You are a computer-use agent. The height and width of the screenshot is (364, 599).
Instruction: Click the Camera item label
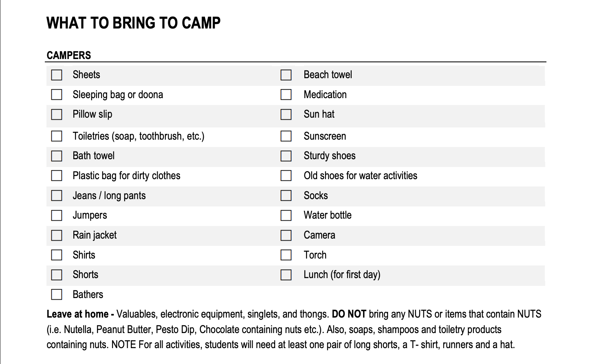pos(319,235)
